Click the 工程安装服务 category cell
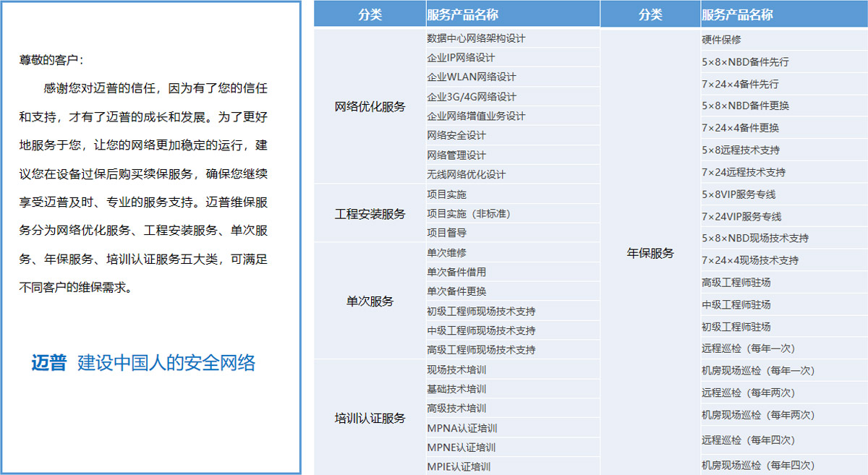The height and width of the screenshot is (475, 868). pyautogui.click(x=370, y=214)
